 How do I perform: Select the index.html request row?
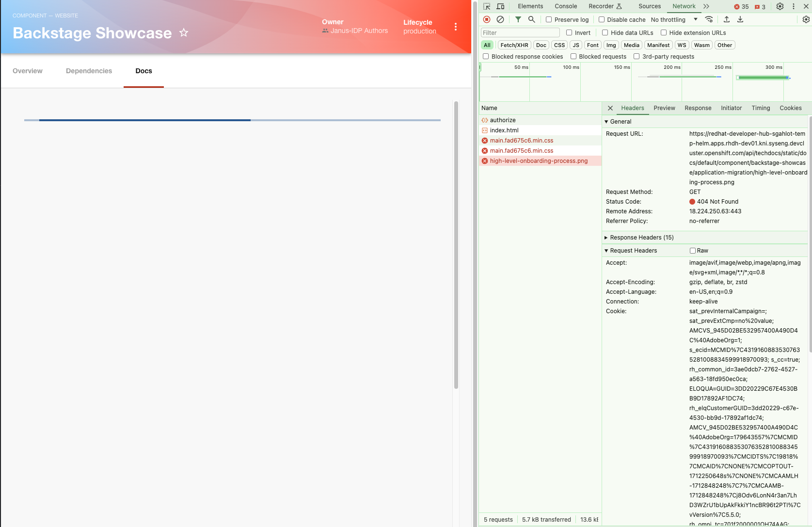(x=540, y=130)
